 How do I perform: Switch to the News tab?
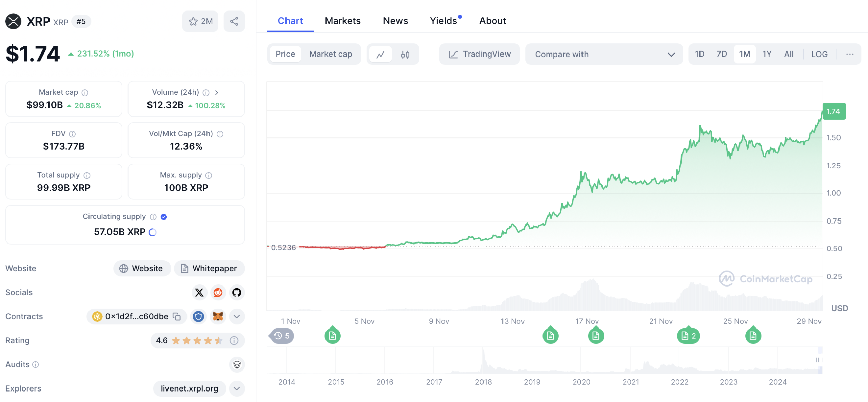point(395,21)
